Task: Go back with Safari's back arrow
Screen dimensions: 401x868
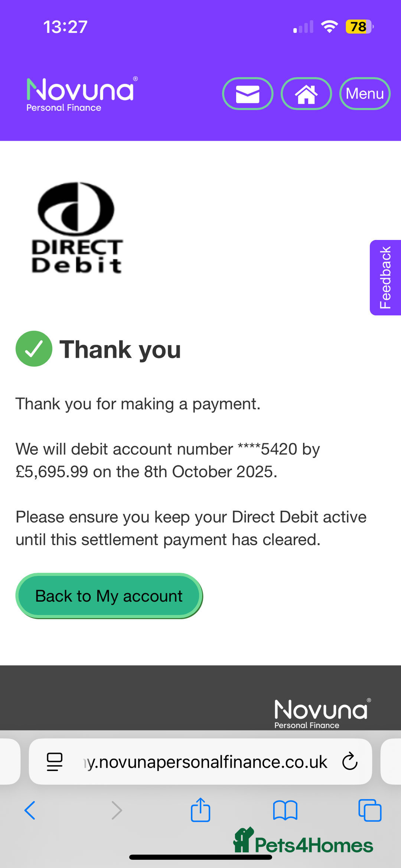Action: coord(30,810)
